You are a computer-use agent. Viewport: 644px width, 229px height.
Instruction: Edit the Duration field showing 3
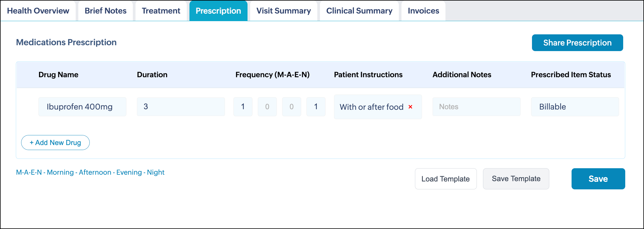181,107
